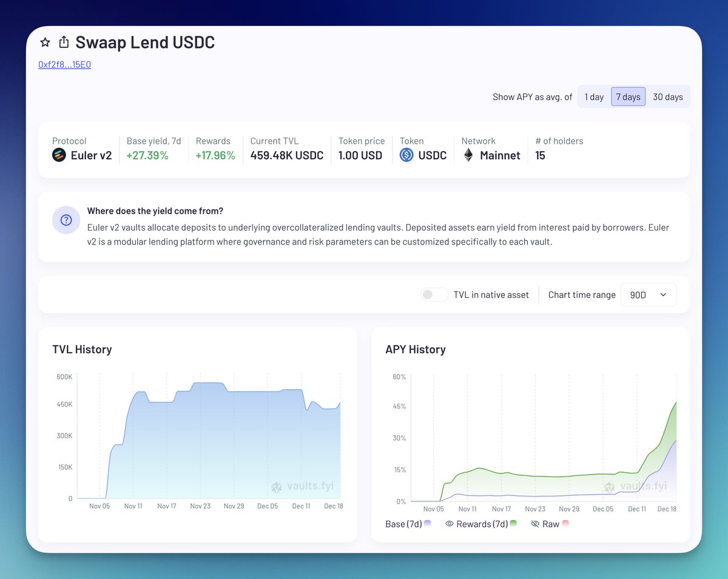Viewport: 728px width, 579px height.
Task: Click the Euler v2 protocol name
Action: tap(92, 155)
